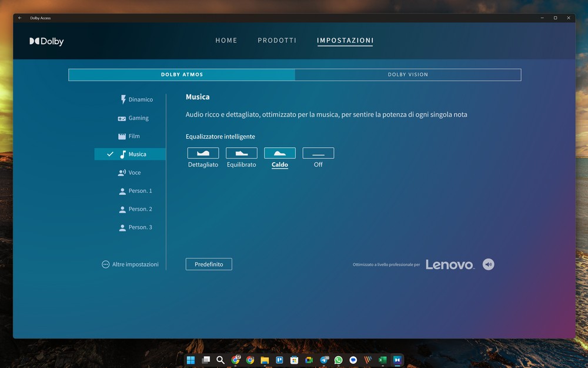
Task: Turn the intelligent equalizer Off
Action: [318, 153]
